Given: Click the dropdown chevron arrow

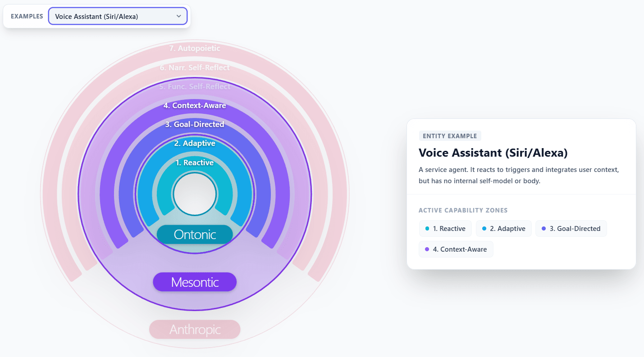Looking at the screenshot, I should [x=179, y=16].
